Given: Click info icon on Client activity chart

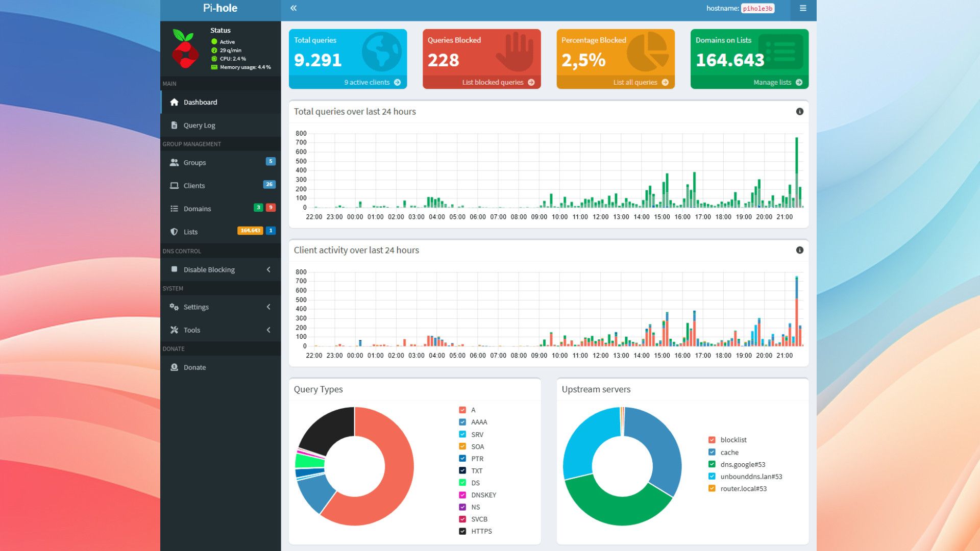Looking at the screenshot, I should tap(800, 250).
